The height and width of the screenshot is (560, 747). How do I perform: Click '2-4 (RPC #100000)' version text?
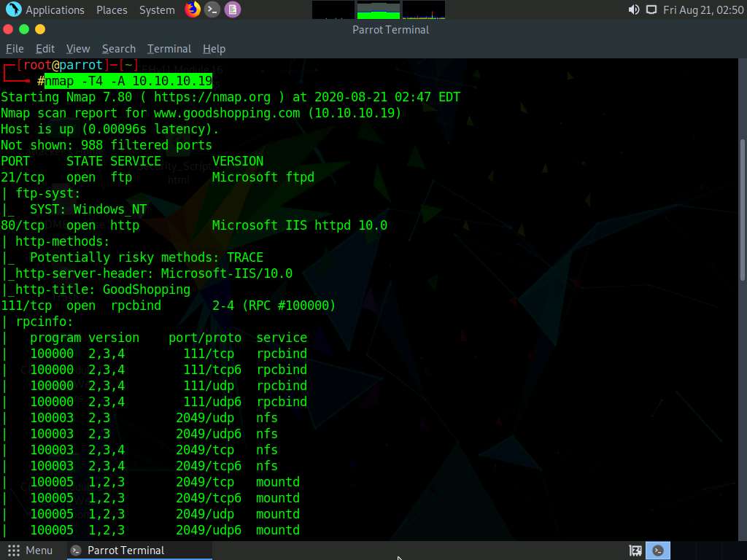274,306
